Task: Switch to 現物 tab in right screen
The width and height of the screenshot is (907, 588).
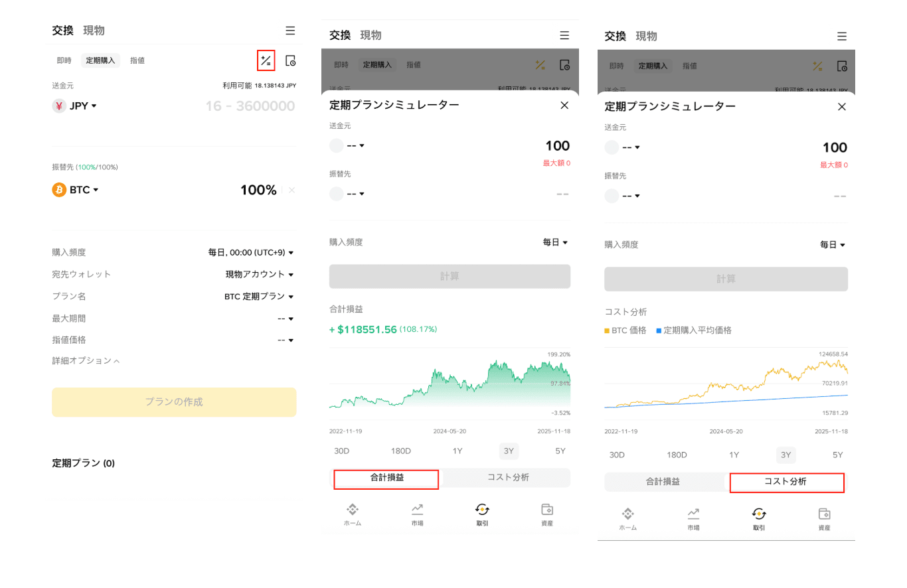Action: (646, 37)
